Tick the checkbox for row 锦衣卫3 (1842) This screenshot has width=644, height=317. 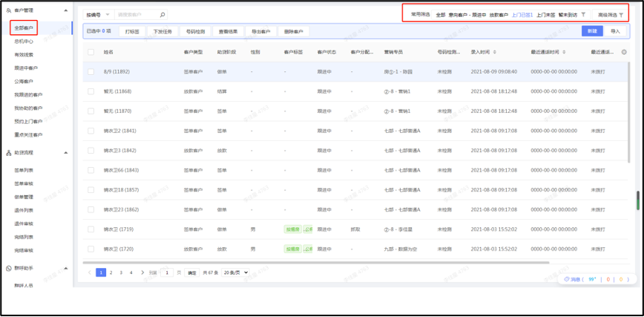[x=91, y=151]
